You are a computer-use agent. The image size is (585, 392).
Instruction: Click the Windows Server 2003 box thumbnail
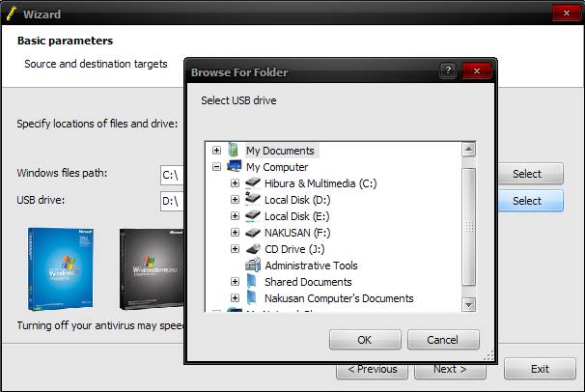click(x=152, y=269)
